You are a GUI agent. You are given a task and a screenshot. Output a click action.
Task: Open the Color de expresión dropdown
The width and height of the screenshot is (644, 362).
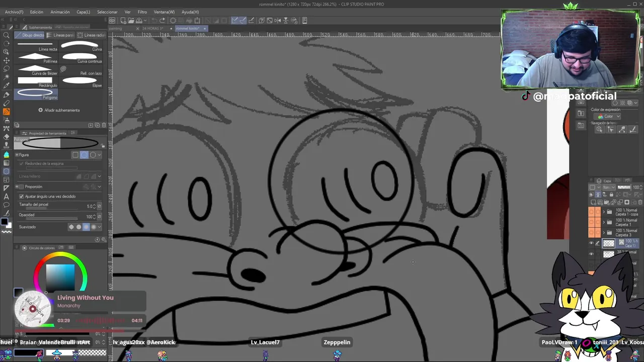pyautogui.click(x=608, y=116)
